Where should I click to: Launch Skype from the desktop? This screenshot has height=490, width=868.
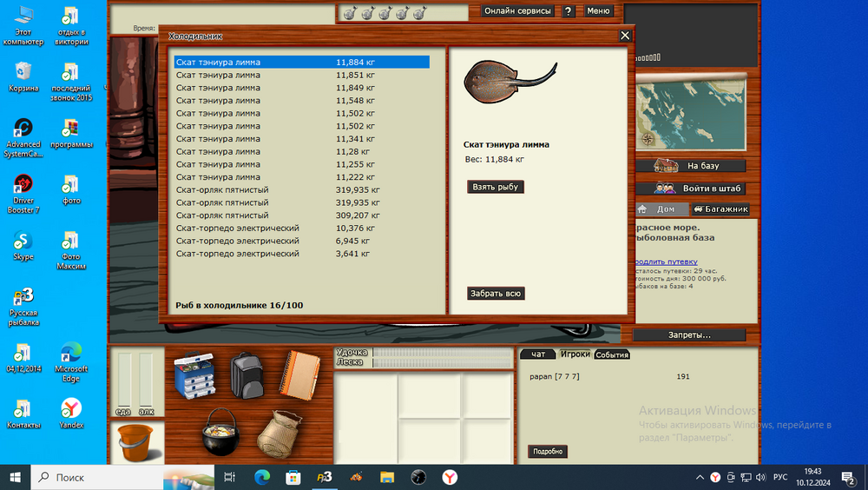23,244
